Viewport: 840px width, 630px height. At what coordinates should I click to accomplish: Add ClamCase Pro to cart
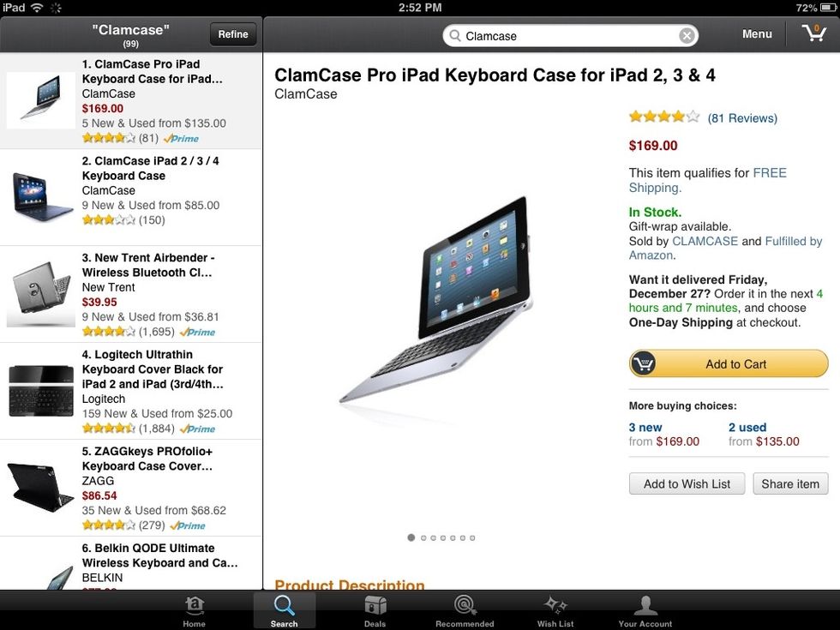pos(729,363)
